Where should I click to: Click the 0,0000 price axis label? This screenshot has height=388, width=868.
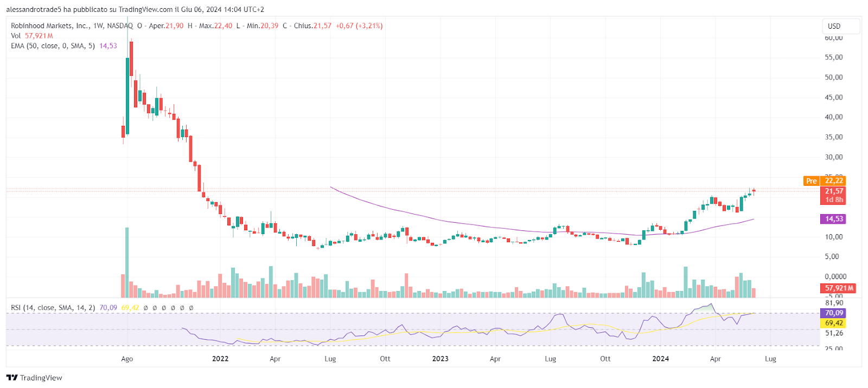[x=835, y=276]
